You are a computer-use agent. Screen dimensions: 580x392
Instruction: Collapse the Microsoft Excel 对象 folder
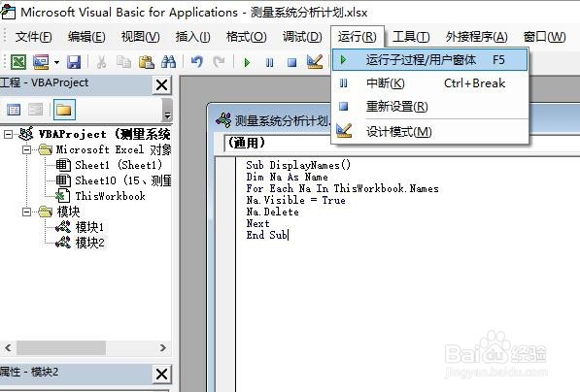tap(26, 149)
